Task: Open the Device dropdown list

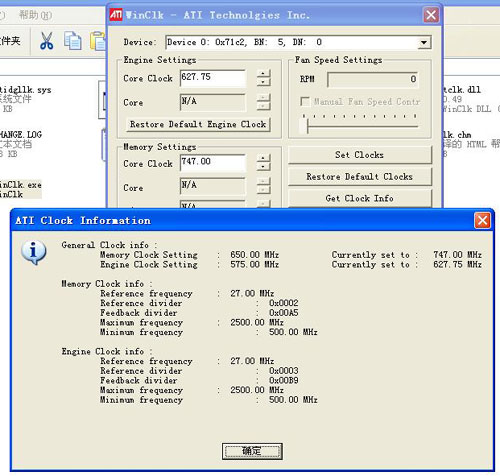Action: pos(424,43)
